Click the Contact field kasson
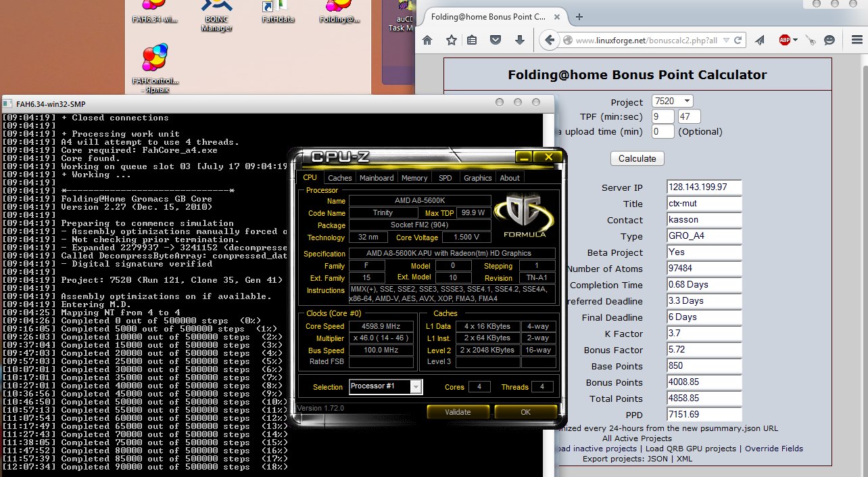The height and width of the screenshot is (477, 868). pyautogui.click(x=704, y=220)
